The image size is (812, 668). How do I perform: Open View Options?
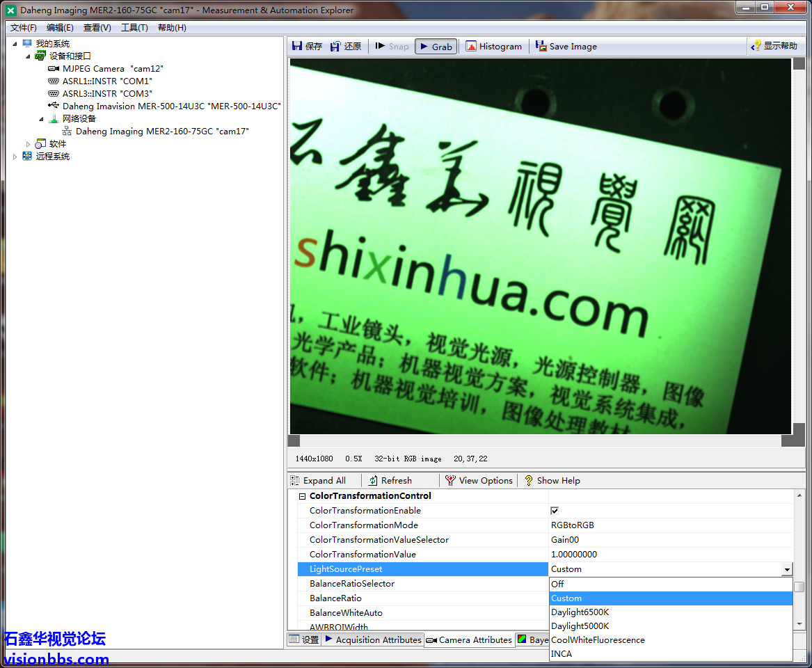tap(479, 481)
